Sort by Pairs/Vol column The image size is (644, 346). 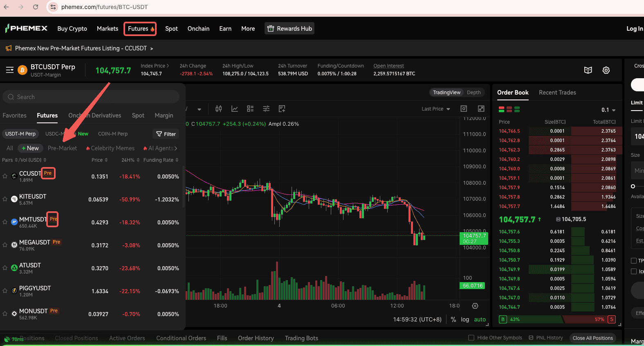pyautogui.click(x=24, y=160)
